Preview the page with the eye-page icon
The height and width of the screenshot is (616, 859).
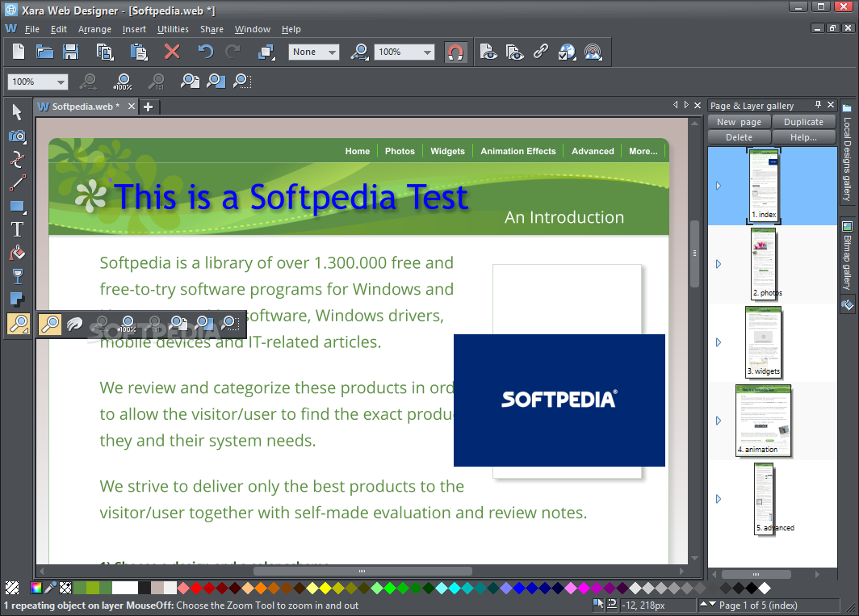(x=488, y=52)
